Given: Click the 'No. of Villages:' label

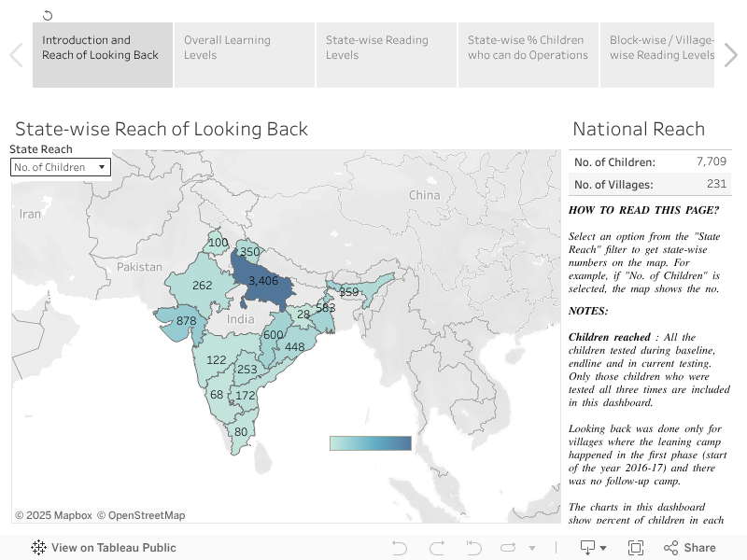Looking at the screenshot, I should (613, 185).
